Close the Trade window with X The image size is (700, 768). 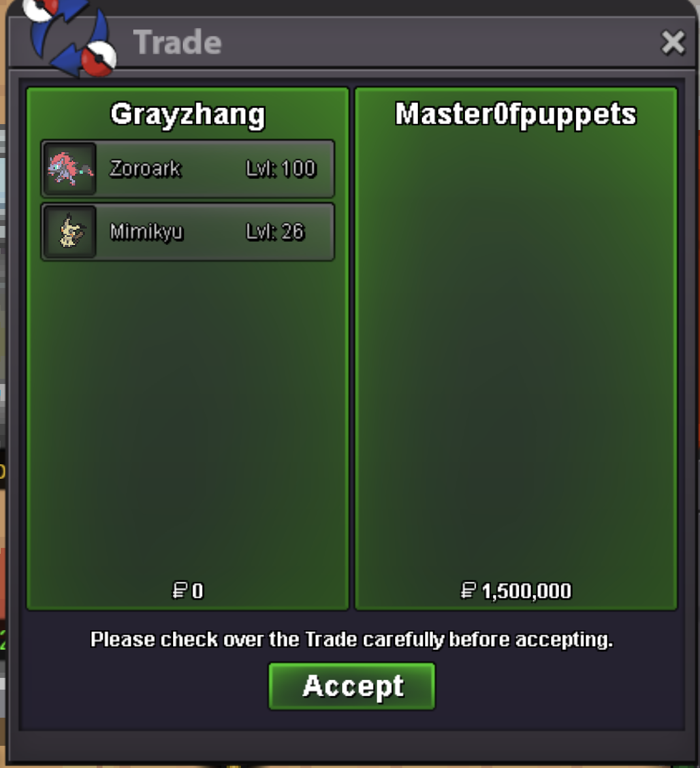click(673, 42)
